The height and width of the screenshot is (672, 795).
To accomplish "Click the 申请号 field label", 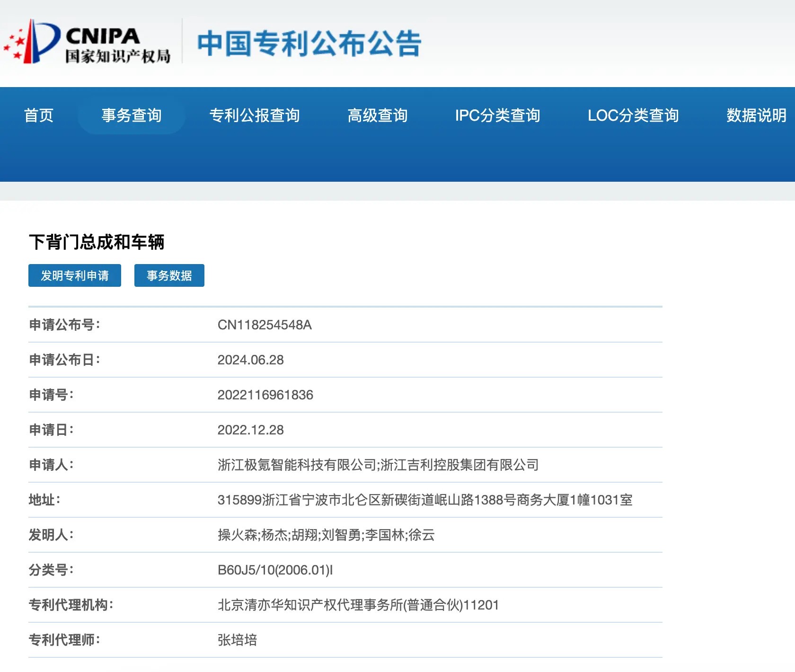I will [52, 395].
